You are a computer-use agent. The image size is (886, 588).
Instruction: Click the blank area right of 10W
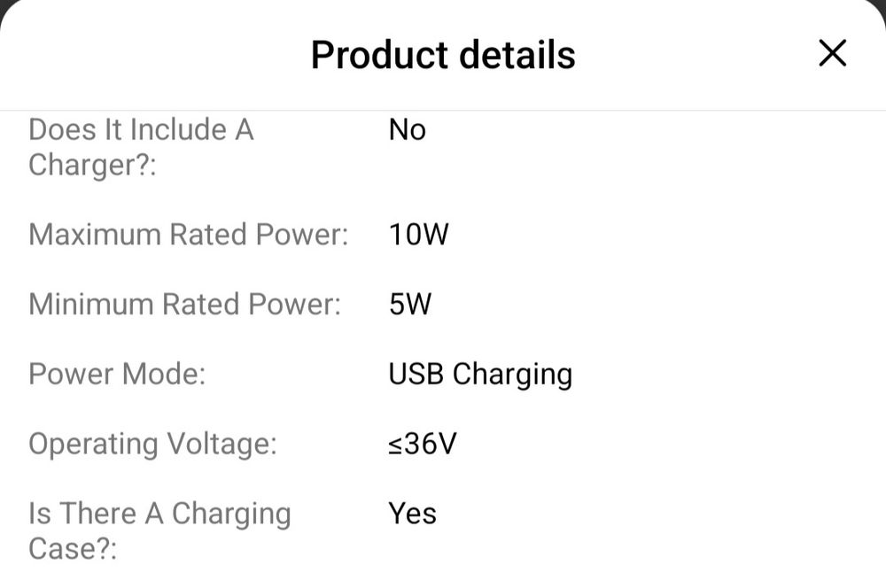pyautogui.click(x=664, y=235)
